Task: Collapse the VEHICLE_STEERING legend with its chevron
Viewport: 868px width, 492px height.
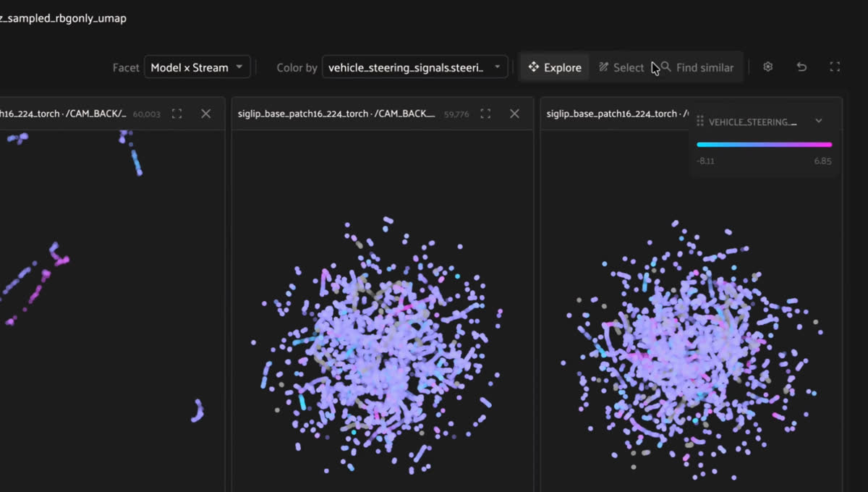Action: coord(819,121)
